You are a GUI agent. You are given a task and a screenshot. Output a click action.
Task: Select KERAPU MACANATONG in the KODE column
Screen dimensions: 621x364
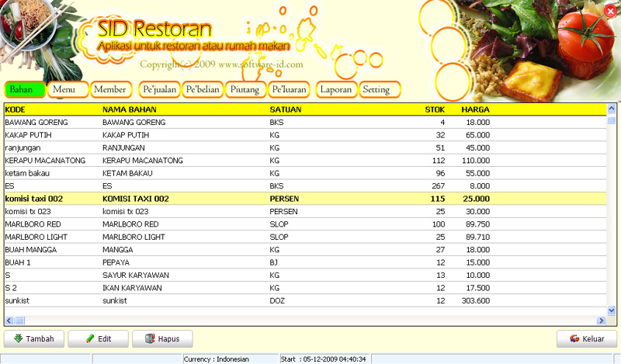pyautogui.click(x=45, y=161)
